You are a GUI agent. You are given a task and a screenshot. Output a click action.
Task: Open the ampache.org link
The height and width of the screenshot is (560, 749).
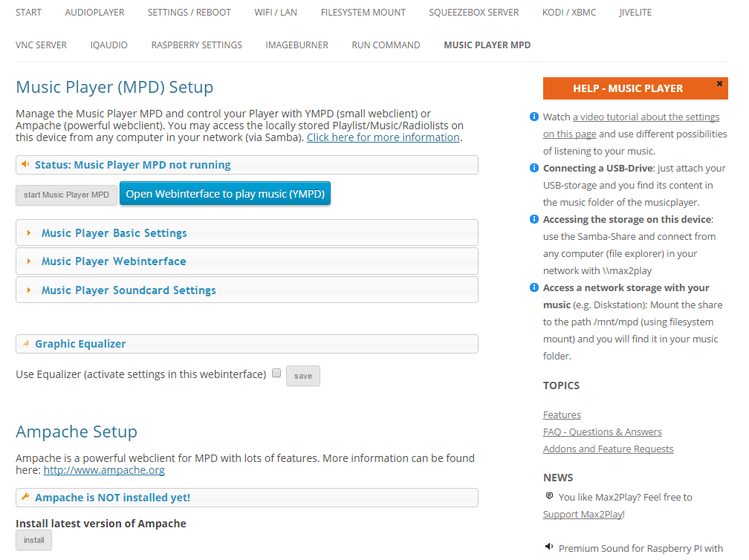pyautogui.click(x=104, y=470)
